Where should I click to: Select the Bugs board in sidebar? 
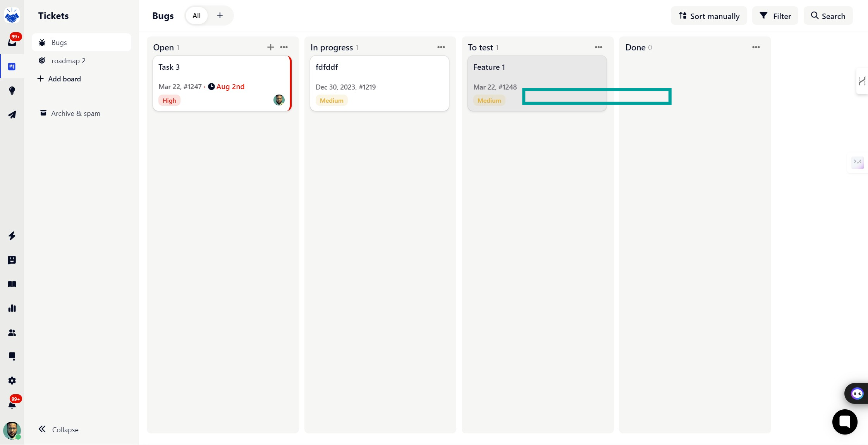(81, 42)
